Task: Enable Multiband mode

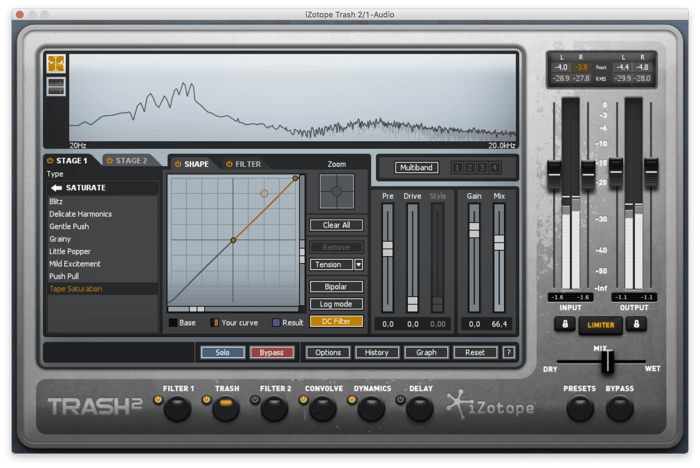Action: [x=417, y=167]
